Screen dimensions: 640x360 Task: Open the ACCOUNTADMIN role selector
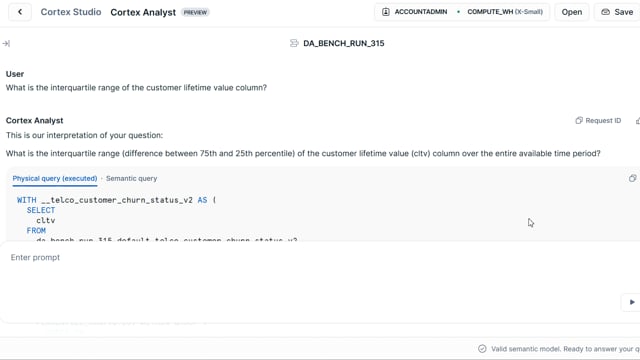click(415, 12)
